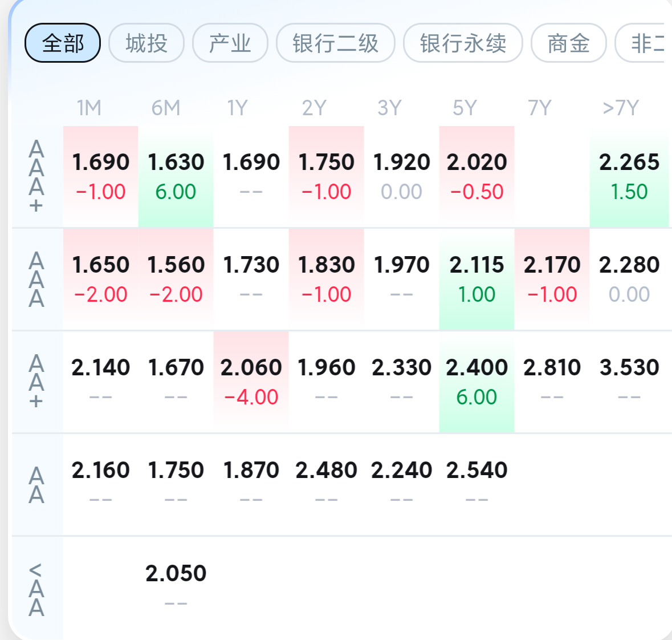Image resolution: width=672 pixels, height=640 pixels.
Task: Click the AAA+ 1M cell 1.690
Action: click(101, 176)
